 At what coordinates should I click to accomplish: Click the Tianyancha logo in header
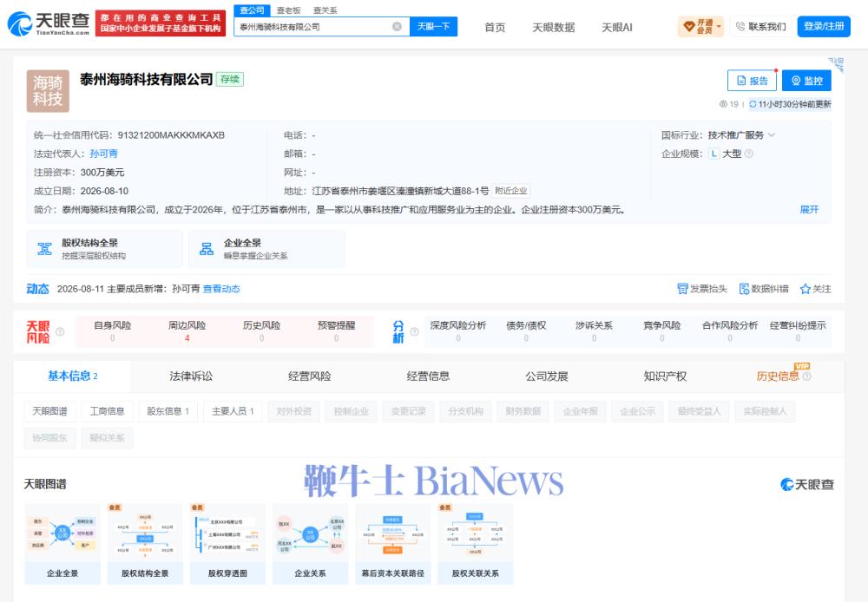pos(49,23)
